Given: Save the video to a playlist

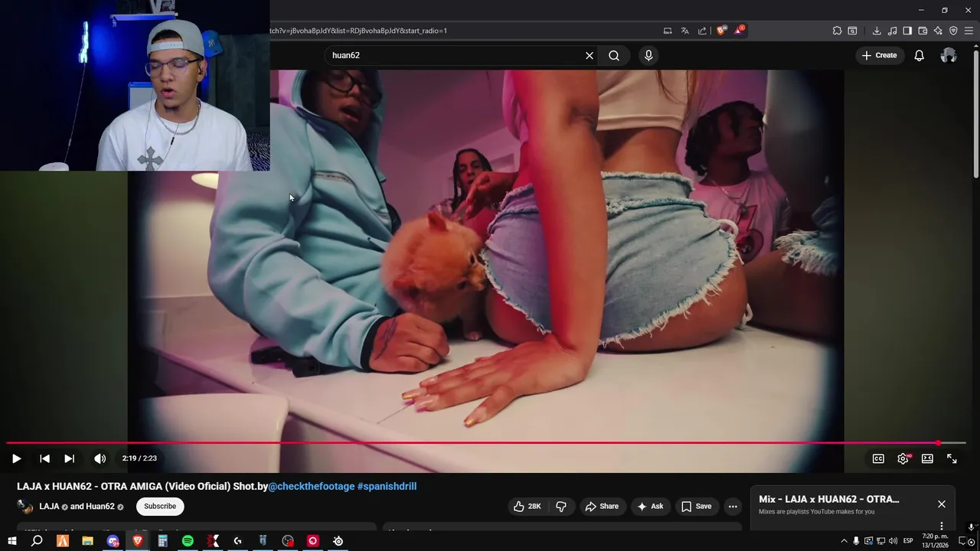Looking at the screenshot, I should [696, 506].
